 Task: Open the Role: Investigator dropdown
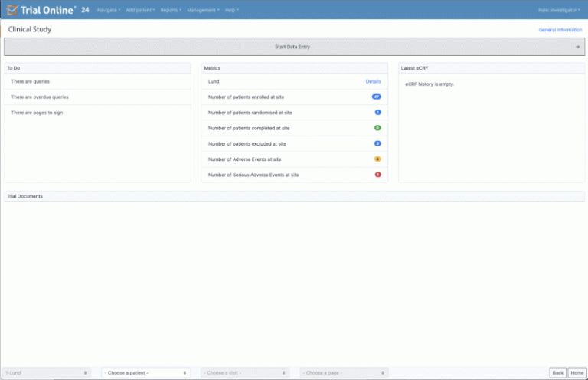click(x=557, y=10)
